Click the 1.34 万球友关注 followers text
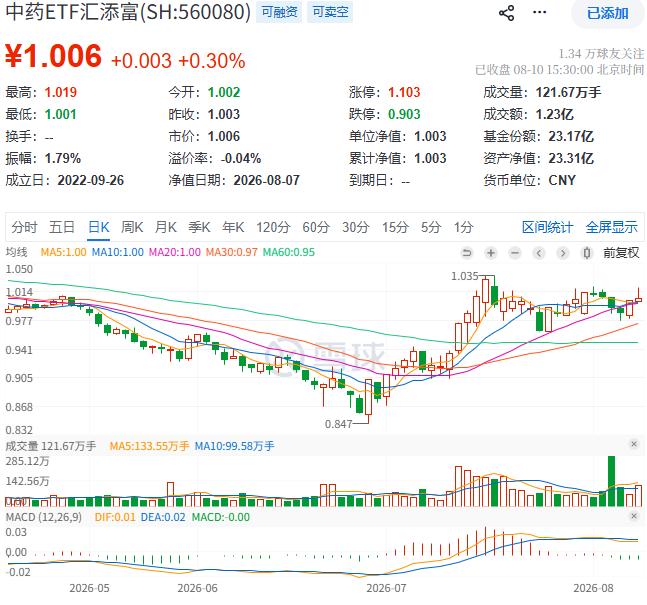Screen dimensions: 647x605 click(x=601, y=54)
